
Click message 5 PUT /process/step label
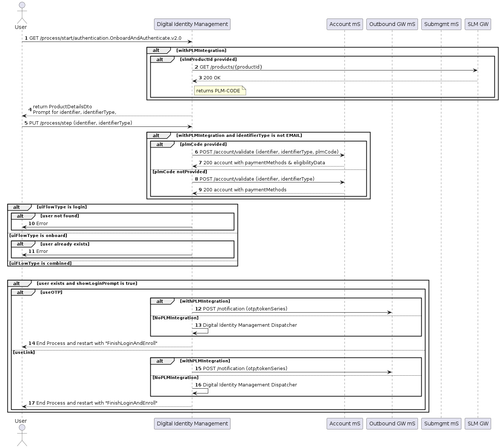[78, 123]
